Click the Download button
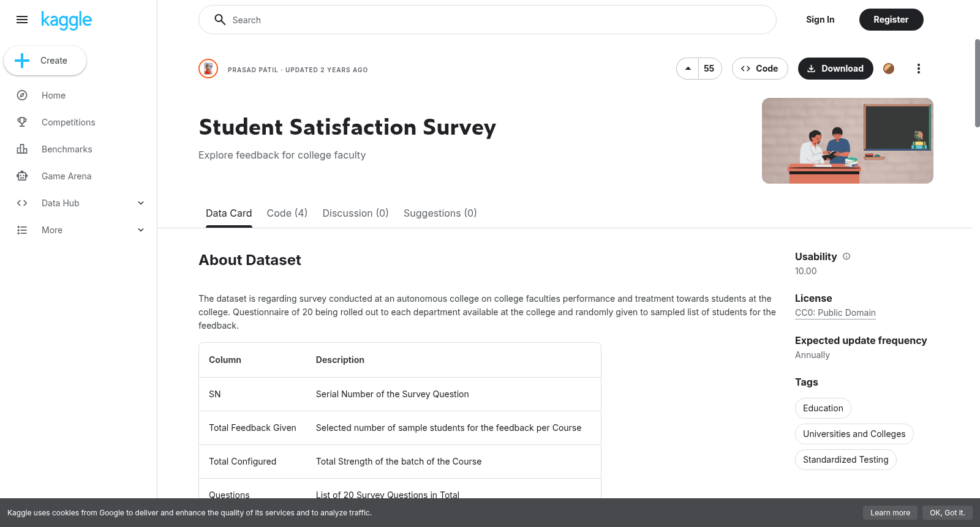The height and width of the screenshot is (527, 980). [x=835, y=69]
